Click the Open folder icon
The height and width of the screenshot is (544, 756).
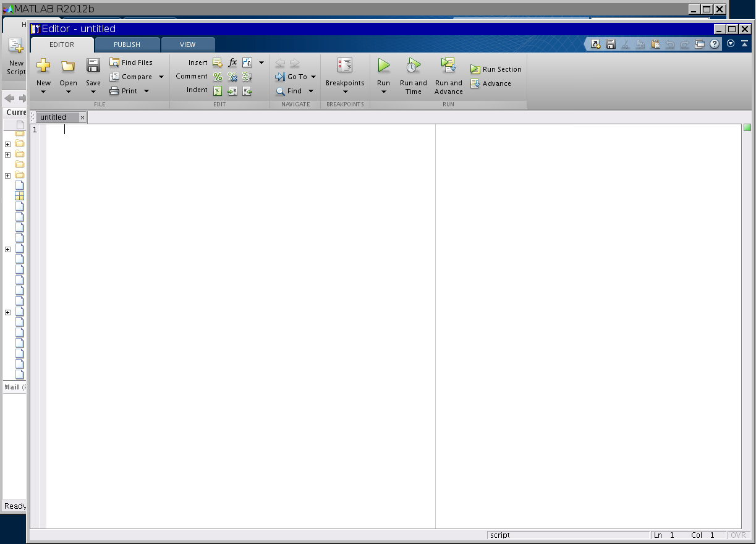pos(68,66)
